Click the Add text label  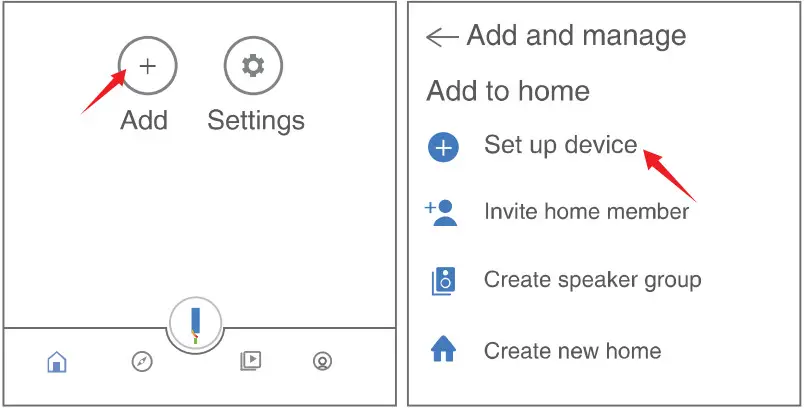click(144, 121)
